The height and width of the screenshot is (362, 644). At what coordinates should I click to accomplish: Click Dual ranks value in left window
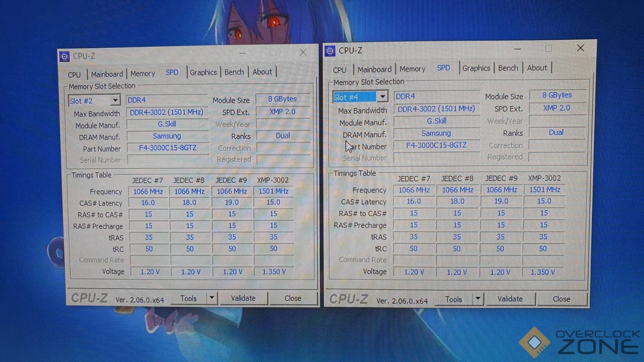point(283,136)
